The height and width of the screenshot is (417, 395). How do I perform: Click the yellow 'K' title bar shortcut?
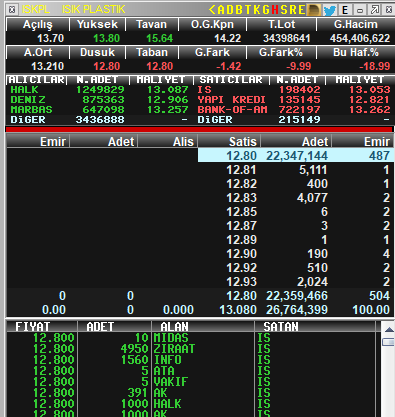click(257, 10)
